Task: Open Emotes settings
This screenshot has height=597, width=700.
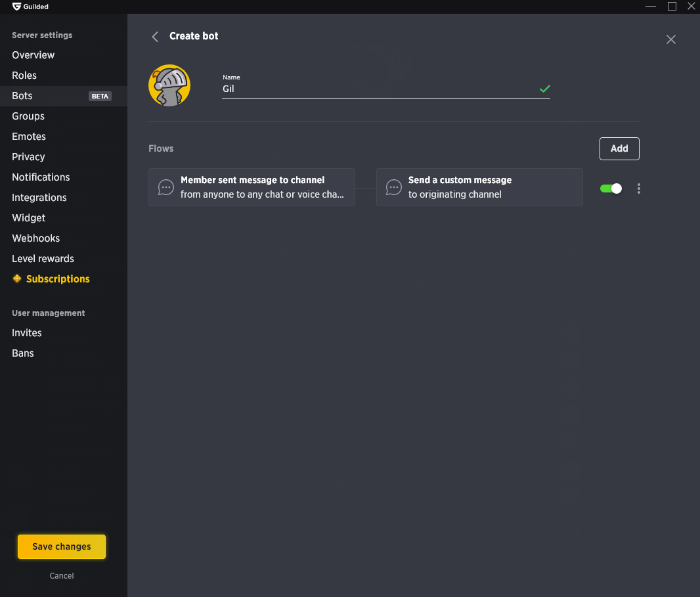Action: pyautogui.click(x=29, y=137)
